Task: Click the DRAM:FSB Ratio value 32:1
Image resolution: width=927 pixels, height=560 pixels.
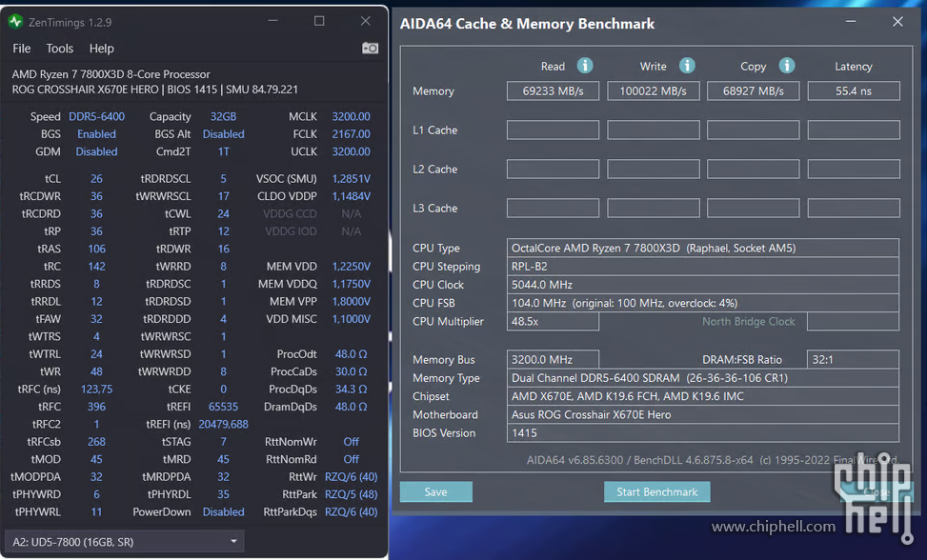Action: [853, 359]
